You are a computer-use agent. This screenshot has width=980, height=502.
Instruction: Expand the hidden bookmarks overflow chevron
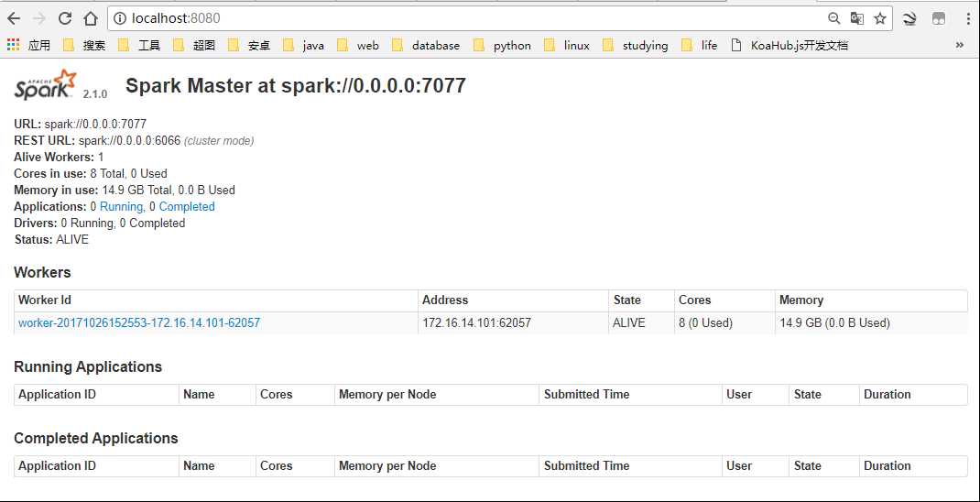coord(959,45)
